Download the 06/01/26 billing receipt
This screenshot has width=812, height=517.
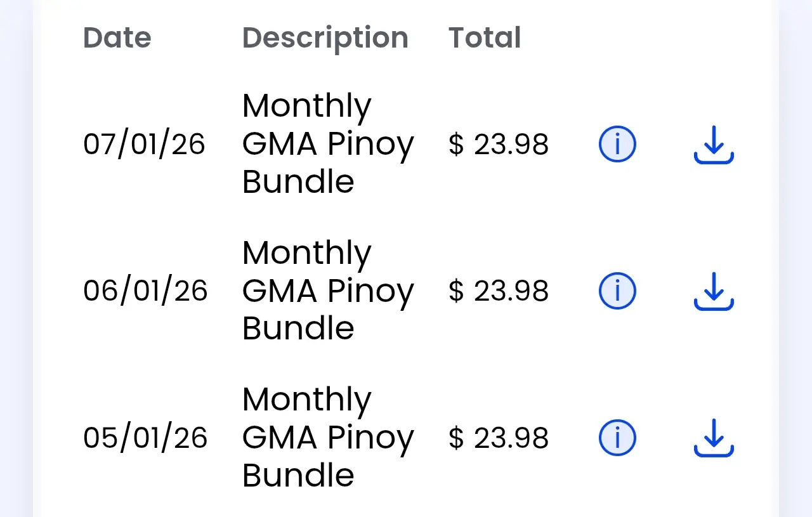(x=714, y=291)
